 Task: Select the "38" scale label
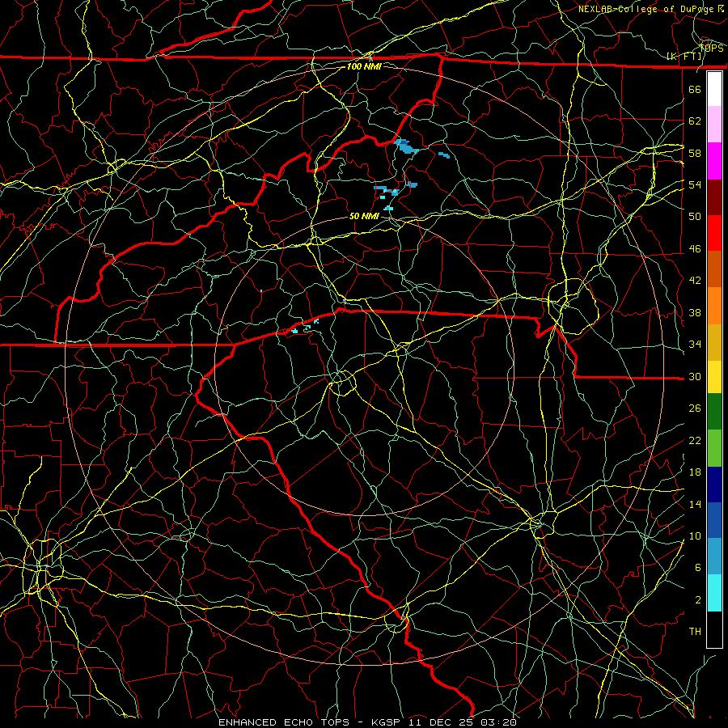pos(695,312)
